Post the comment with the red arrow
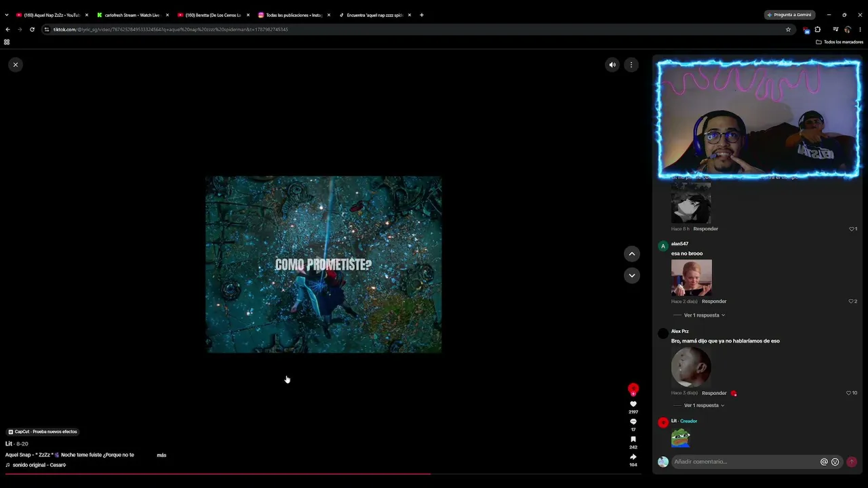 click(x=852, y=462)
